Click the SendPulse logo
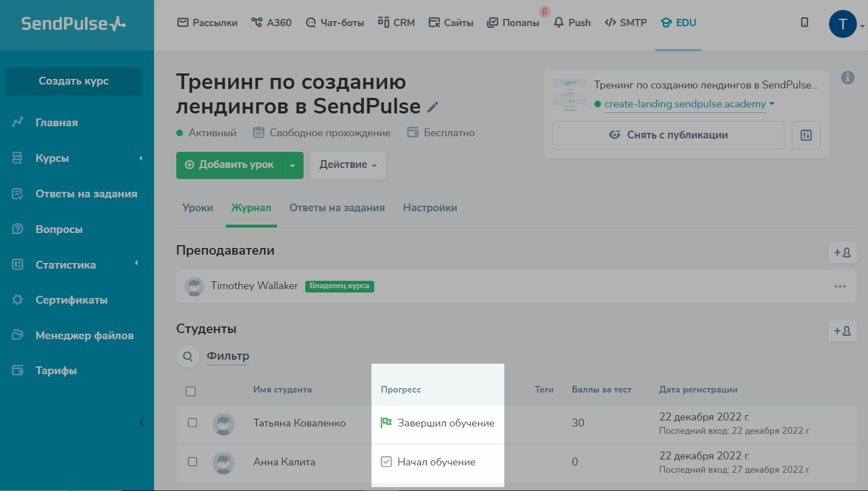The image size is (868, 491). [73, 24]
